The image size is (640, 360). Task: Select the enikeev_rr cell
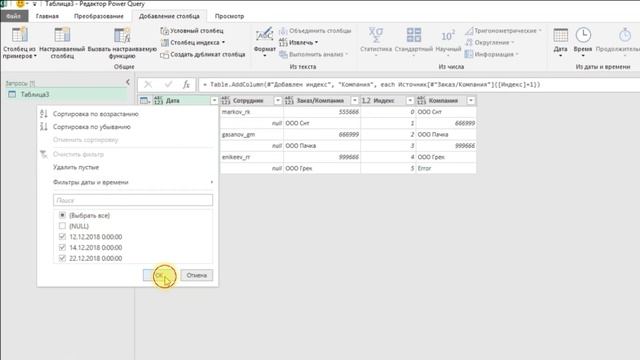(252, 157)
